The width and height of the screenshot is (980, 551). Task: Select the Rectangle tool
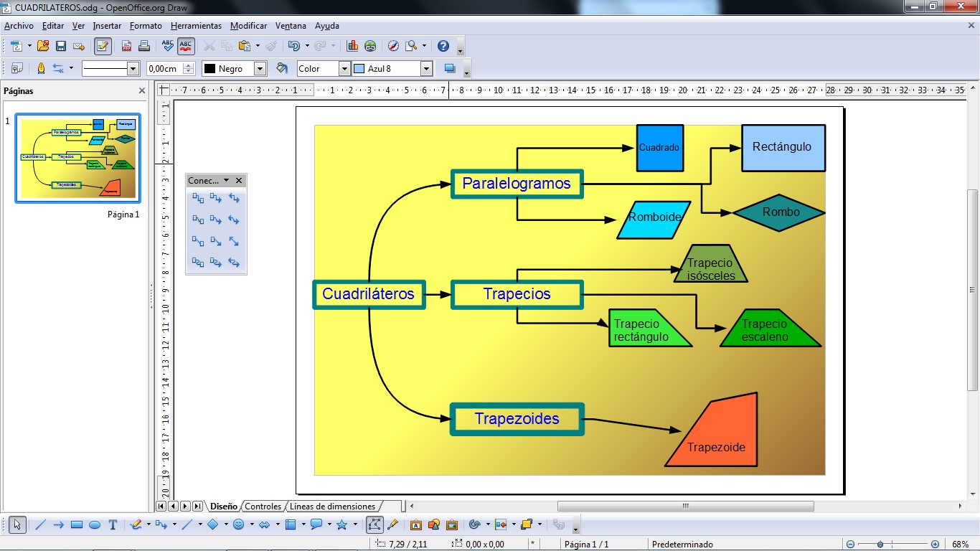coord(77,524)
